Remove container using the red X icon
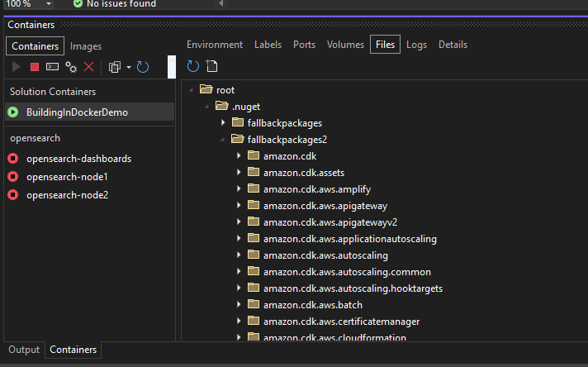This screenshot has width=588, height=367. click(89, 67)
